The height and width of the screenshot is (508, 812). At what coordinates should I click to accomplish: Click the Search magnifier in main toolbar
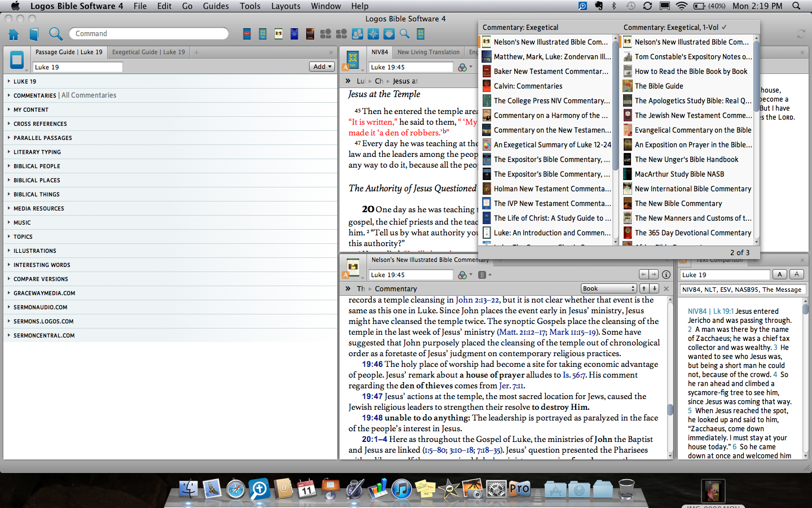(55, 34)
